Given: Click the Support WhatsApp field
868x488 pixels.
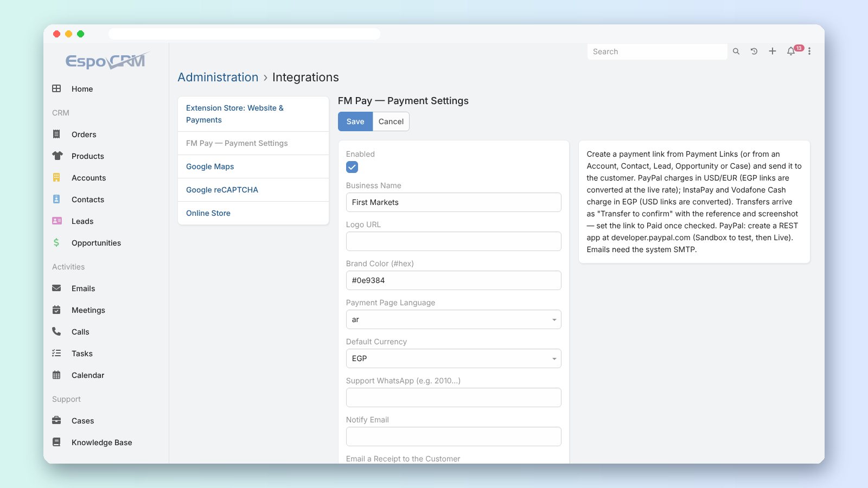Looking at the screenshot, I should coord(454,397).
